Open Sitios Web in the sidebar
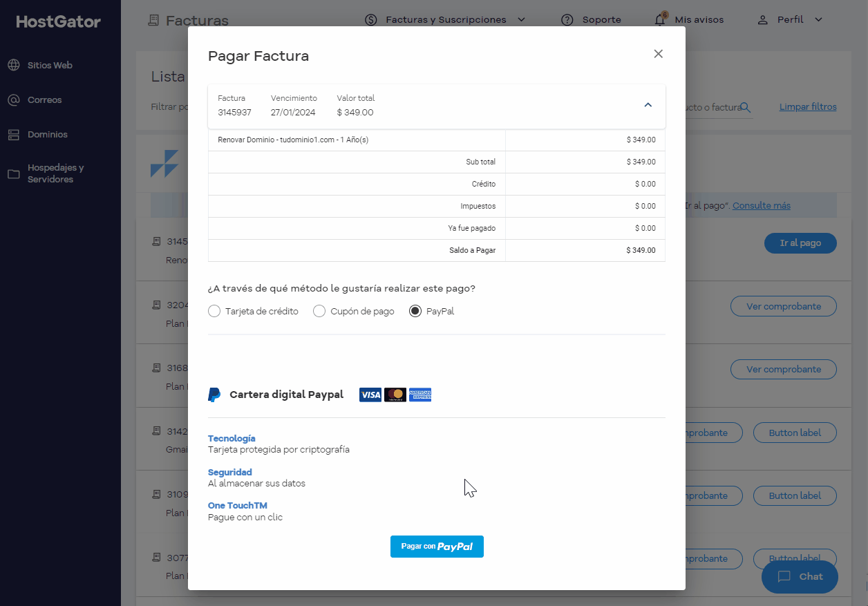 point(50,66)
